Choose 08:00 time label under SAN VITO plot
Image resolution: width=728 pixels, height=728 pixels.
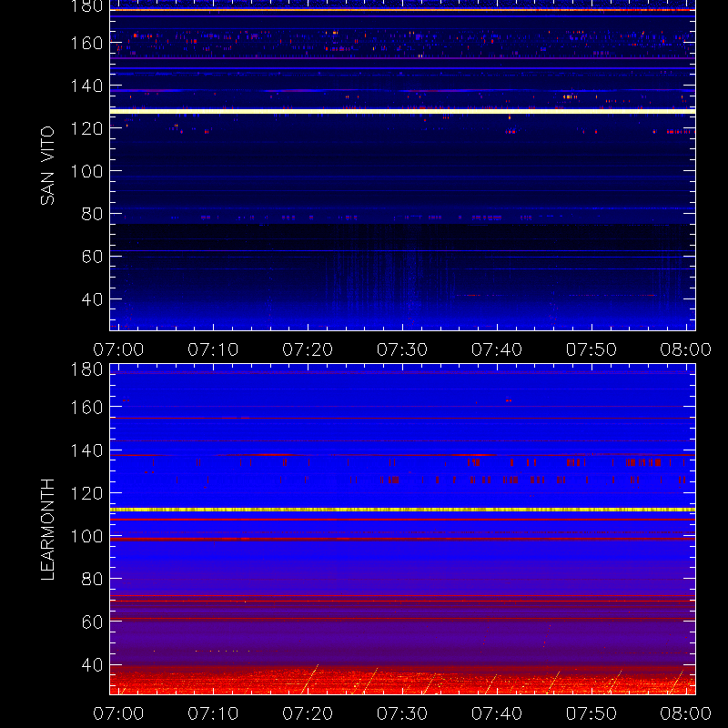pyautogui.click(x=686, y=349)
